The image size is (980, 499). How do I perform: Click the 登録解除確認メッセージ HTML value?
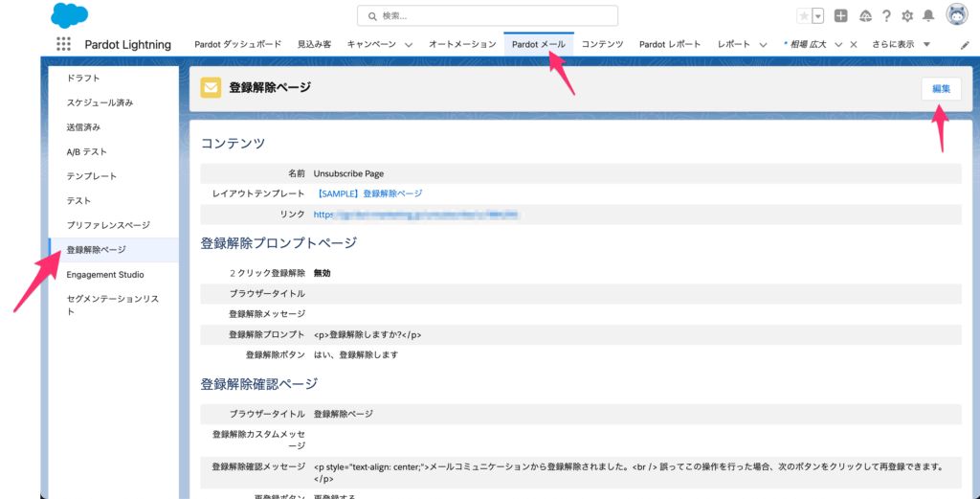[628, 473]
